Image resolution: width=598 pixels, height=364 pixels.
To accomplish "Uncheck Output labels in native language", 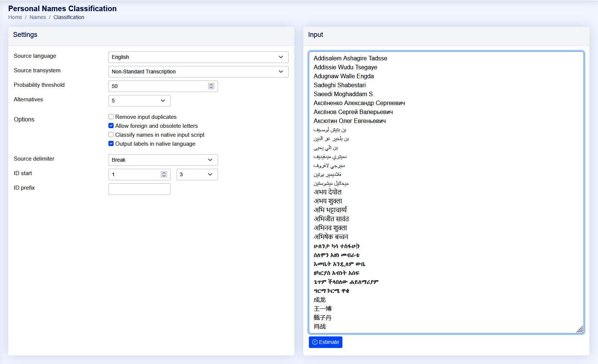I will [111, 144].
